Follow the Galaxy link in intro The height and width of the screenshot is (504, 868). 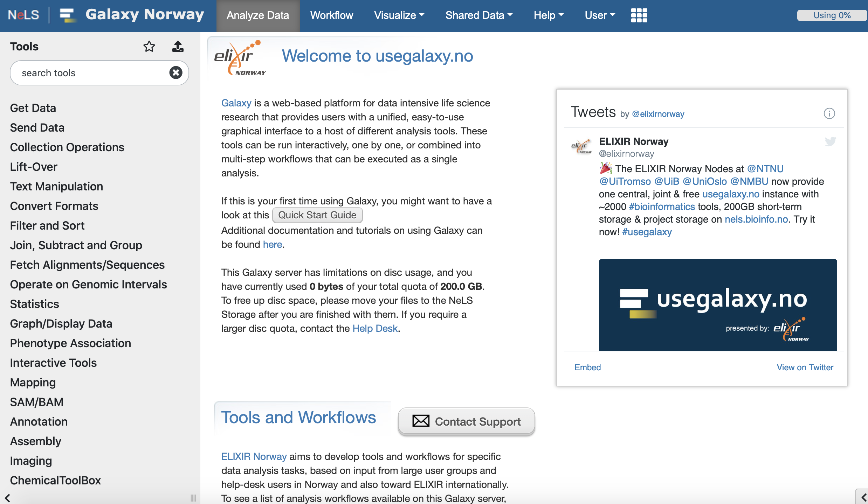pyautogui.click(x=236, y=103)
